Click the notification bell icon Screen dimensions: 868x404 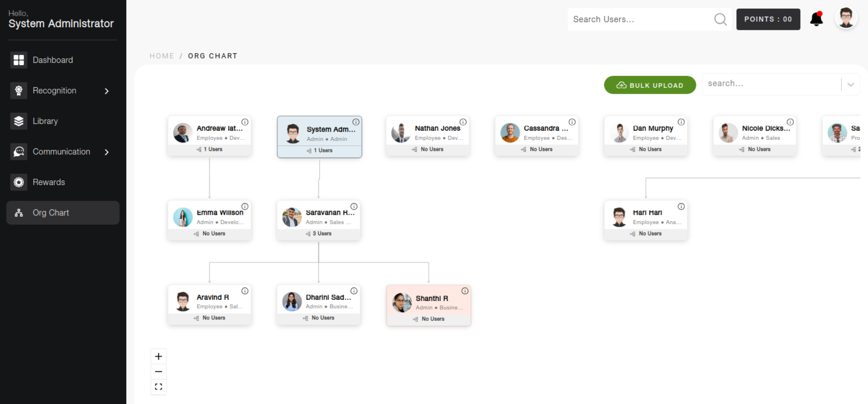coord(816,19)
